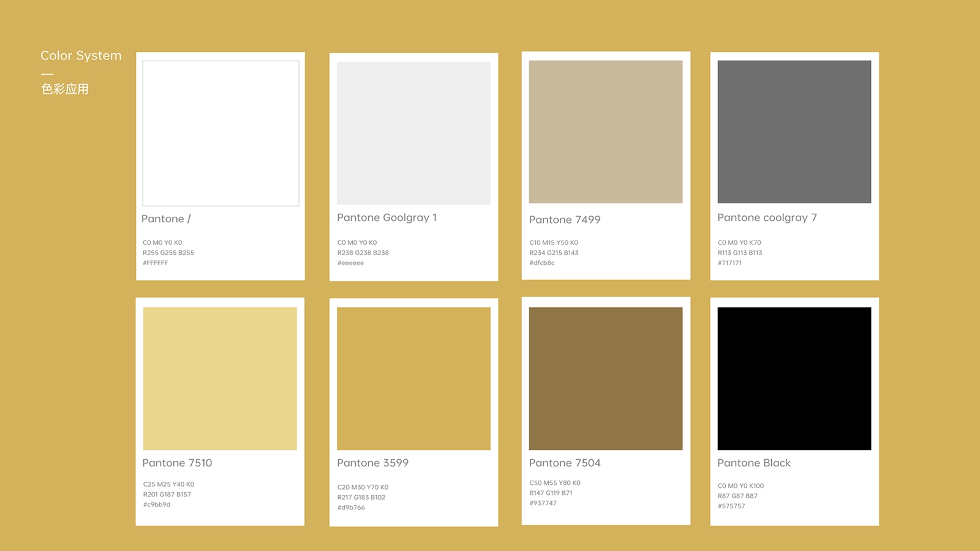Click hex code '#c9bb9d'
Screen dimensions: 980x551
click(157, 505)
